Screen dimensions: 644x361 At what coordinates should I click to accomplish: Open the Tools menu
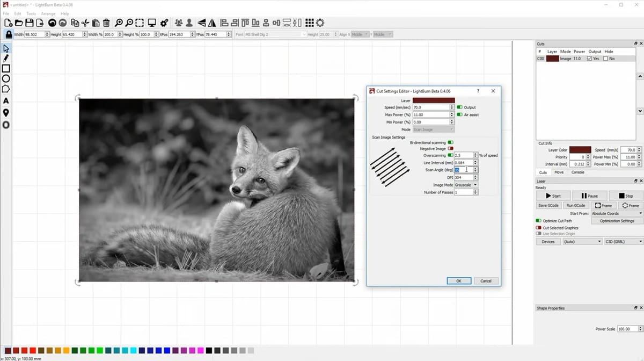click(x=31, y=13)
